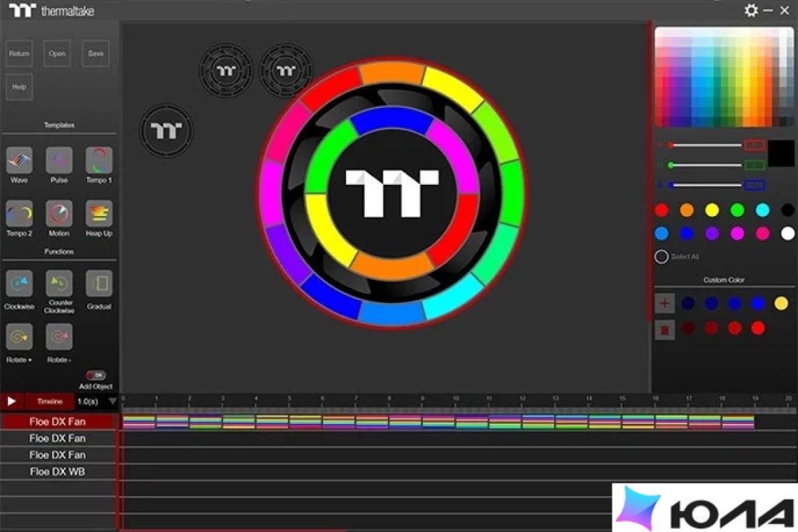Adjust the green G slider

[x=705, y=165]
